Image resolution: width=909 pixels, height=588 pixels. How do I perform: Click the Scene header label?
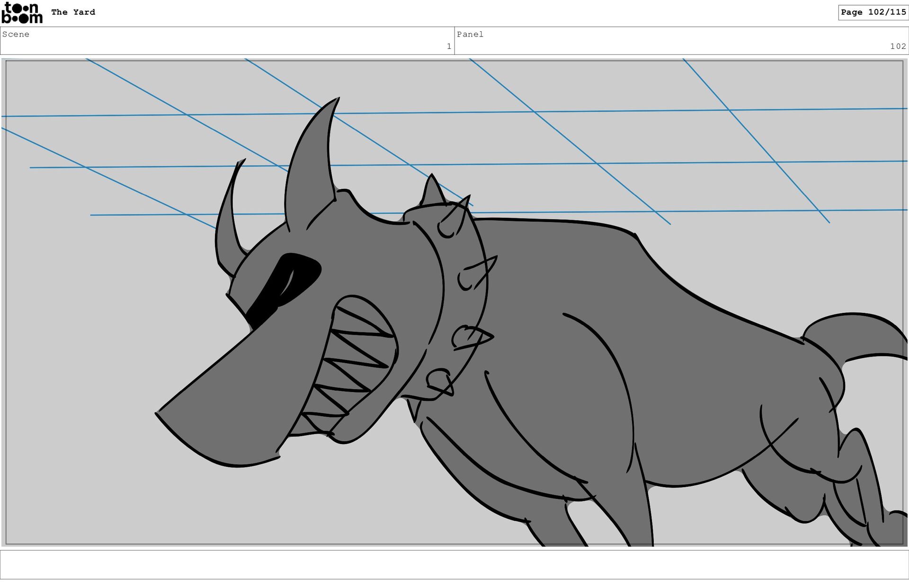16,34
